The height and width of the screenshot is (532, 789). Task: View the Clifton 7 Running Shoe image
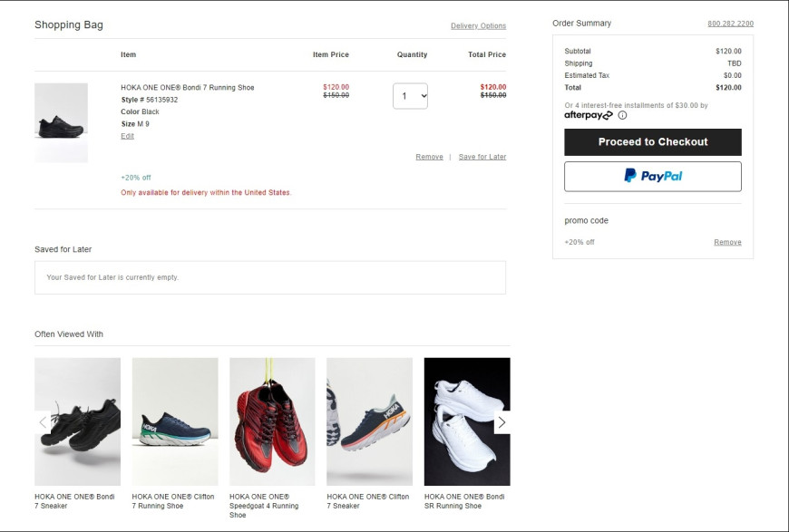(175, 421)
